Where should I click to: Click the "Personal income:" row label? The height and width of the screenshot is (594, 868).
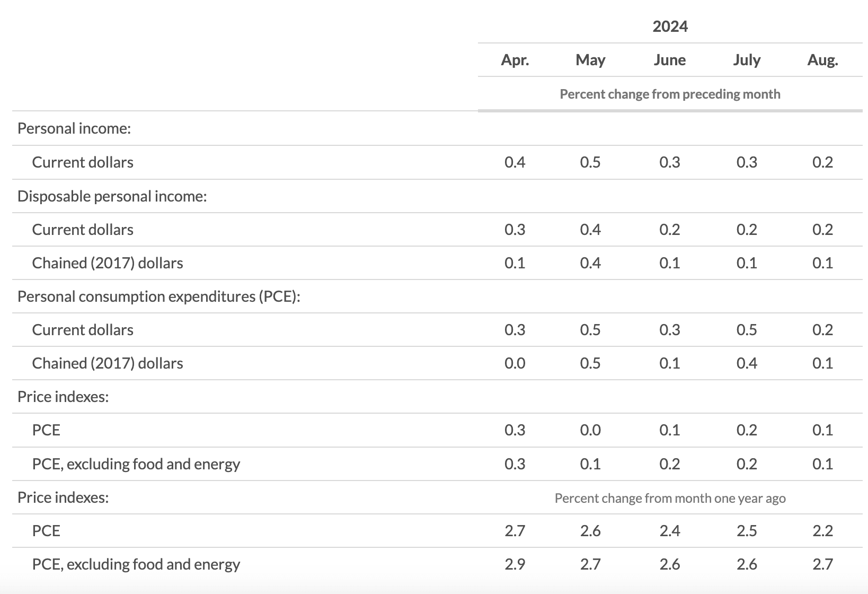coord(74,128)
